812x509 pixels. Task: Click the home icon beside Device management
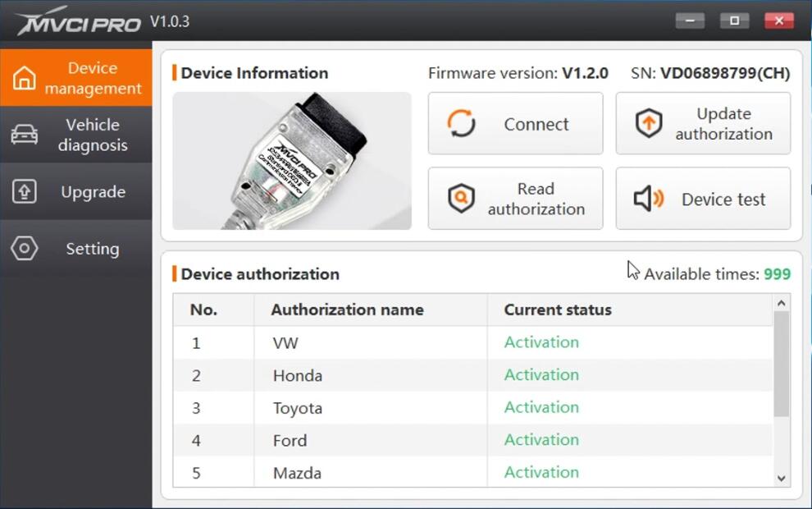click(x=25, y=78)
